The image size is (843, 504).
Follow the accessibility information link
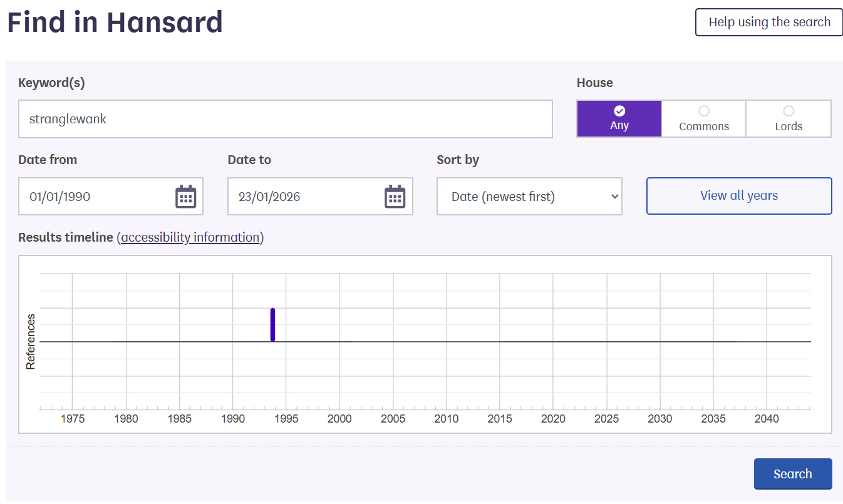(190, 237)
